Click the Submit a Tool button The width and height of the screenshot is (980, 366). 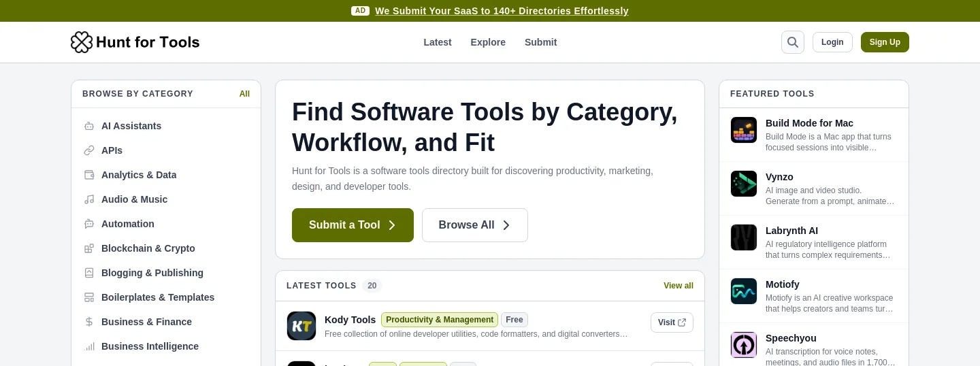(353, 225)
